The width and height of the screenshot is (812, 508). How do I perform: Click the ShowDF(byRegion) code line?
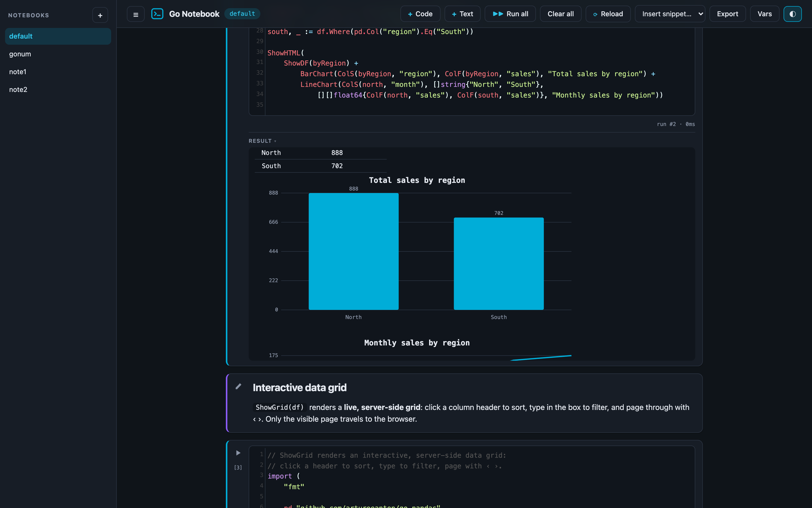pyautogui.click(x=321, y=63)
